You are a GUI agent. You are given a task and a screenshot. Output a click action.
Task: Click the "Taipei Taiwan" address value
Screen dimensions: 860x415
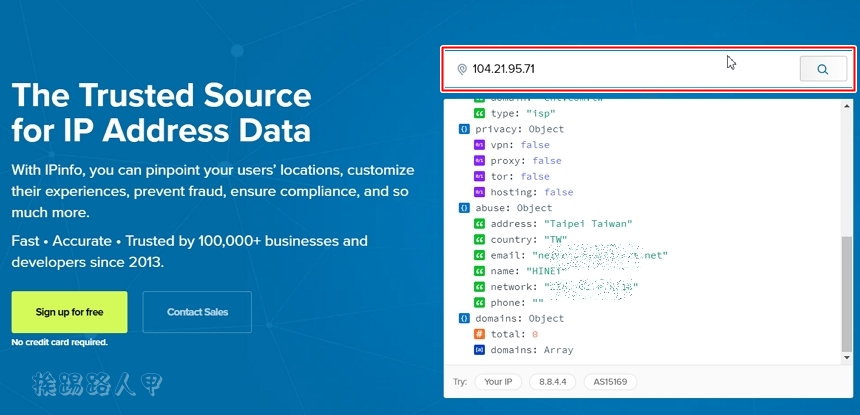pyautogui.click(x=589, y=224)
